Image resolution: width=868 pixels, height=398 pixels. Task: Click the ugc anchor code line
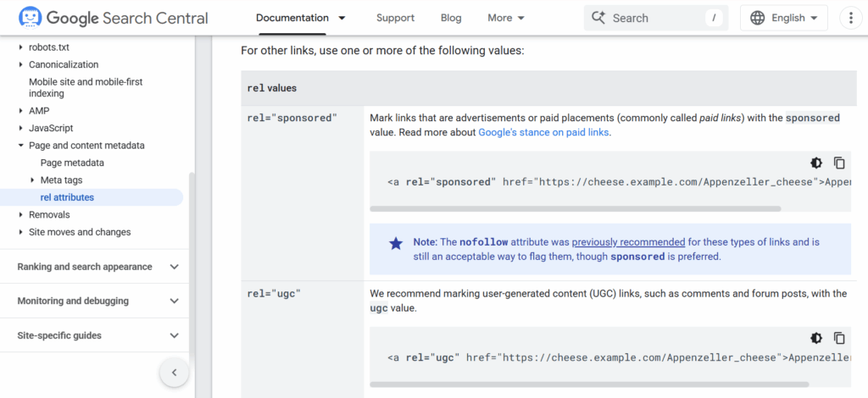[619, 357]
